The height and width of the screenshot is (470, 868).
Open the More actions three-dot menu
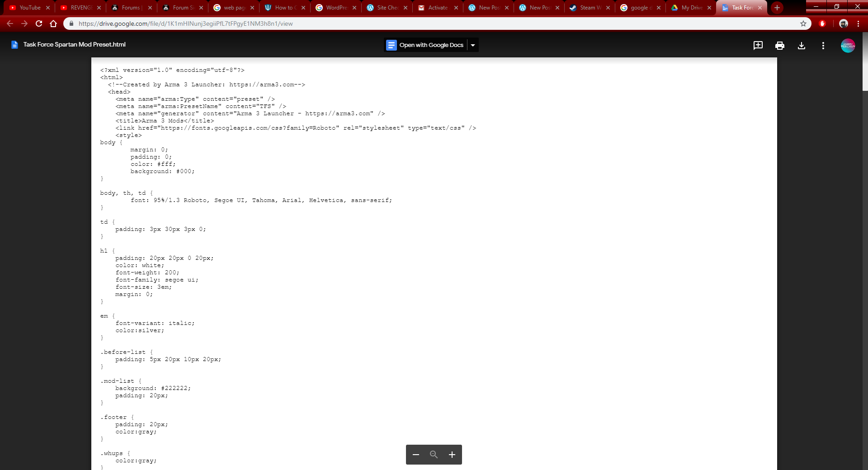[x=823, y=46]
